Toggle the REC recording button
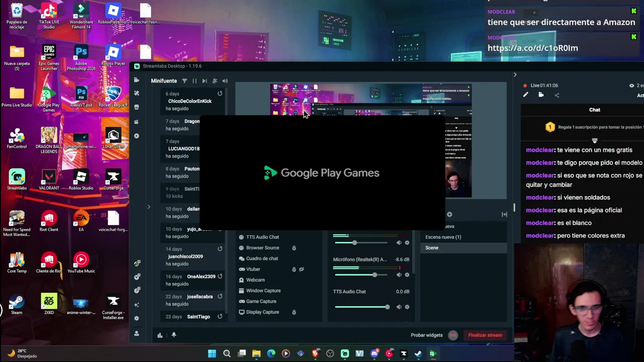Image resolution: width=644 pixels, height=362 pixels. point(453,335)
